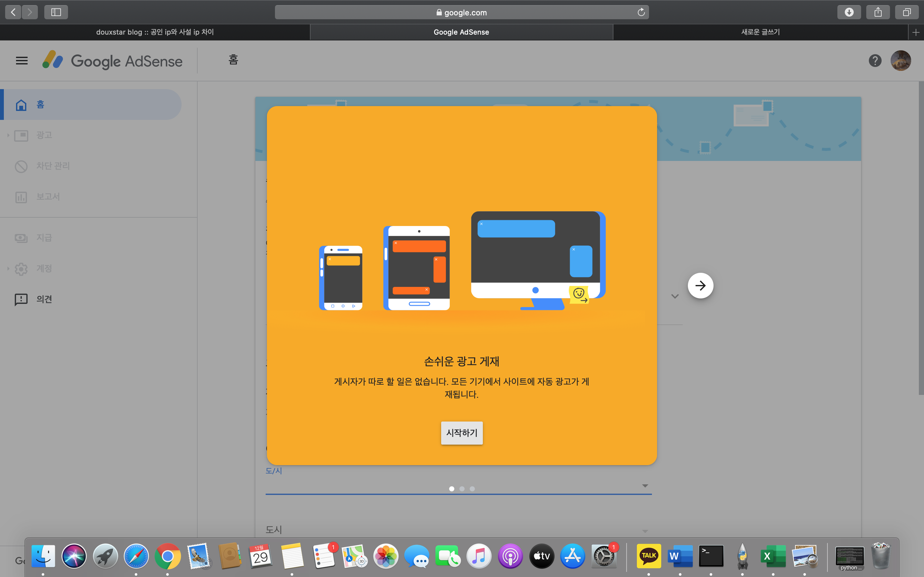Open the account profile avatar
Screen dimensions: 924x577
(900, 61)
